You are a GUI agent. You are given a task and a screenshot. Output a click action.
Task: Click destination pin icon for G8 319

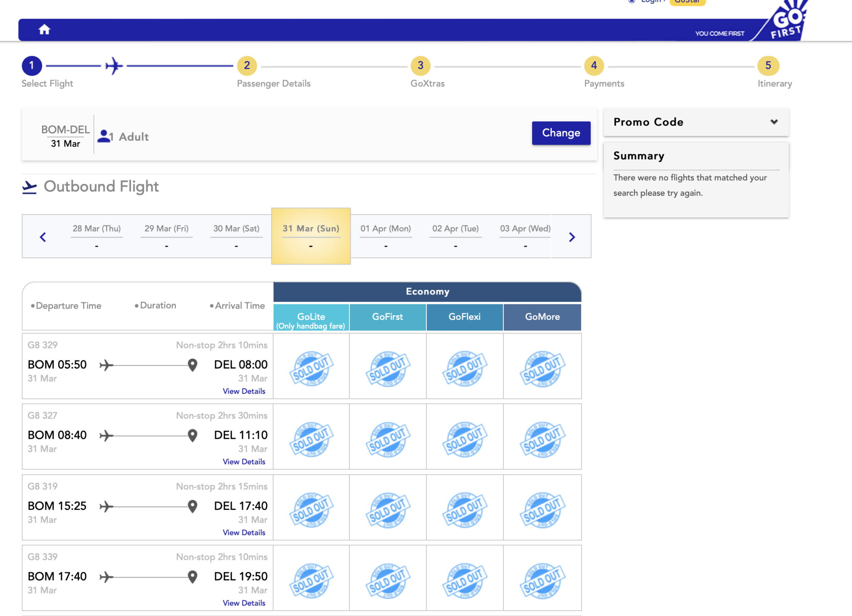[192, 506]
